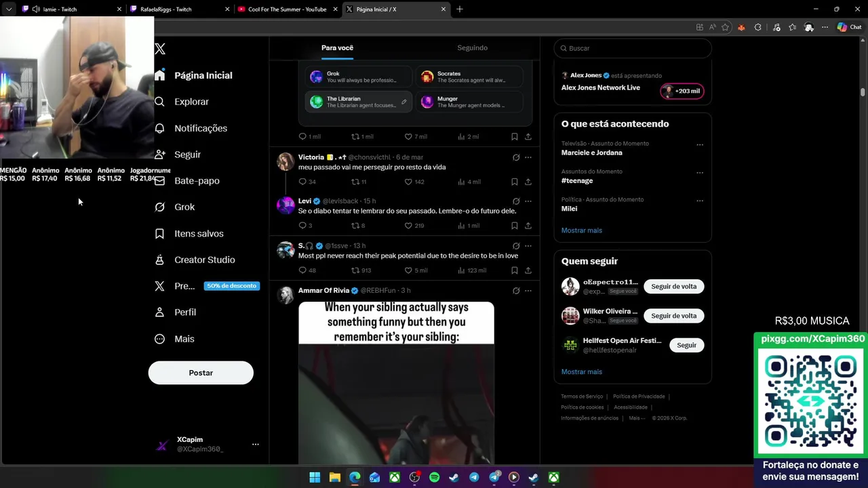Image resolution: width=868 pixels, height=488 pixels.
Task: Switch to Seguindo tab
Action: tap(472, 48)
